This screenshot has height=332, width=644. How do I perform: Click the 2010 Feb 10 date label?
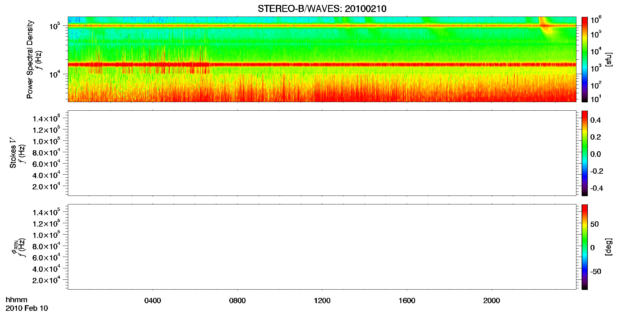tap(27, 308)
